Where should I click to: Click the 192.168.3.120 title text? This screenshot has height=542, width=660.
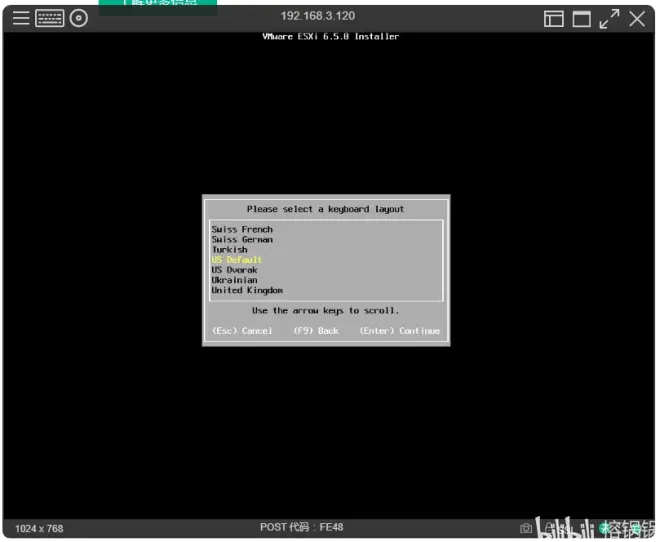318,16
